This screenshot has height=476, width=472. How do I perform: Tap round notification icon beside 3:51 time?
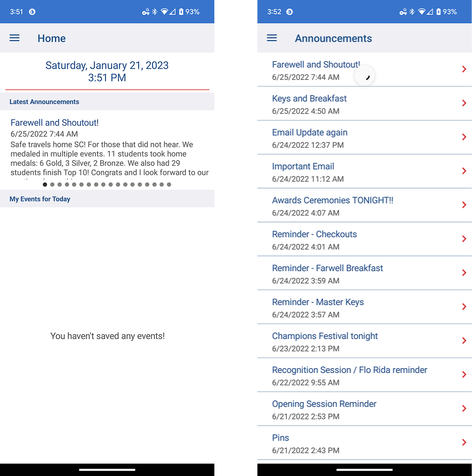32,12
